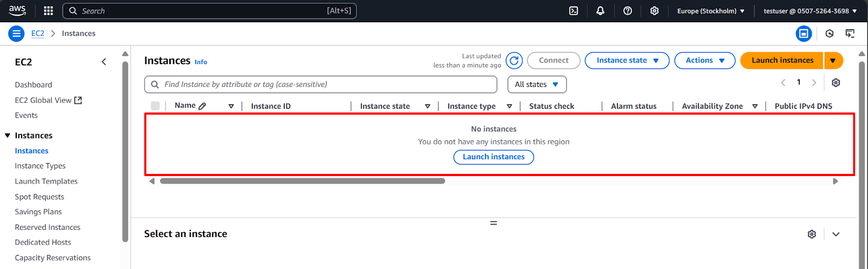Open the settings gear in top bar

coord(655,11)
